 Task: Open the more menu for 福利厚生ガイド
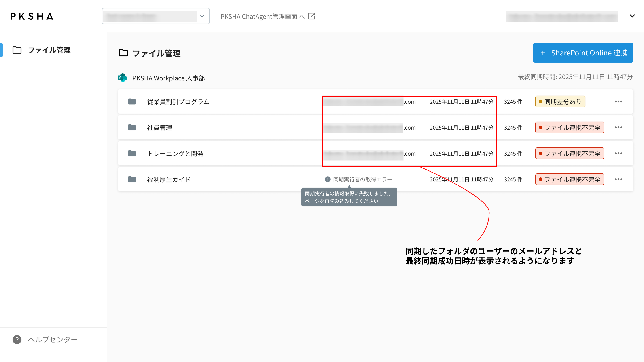(x=618, y=179)
